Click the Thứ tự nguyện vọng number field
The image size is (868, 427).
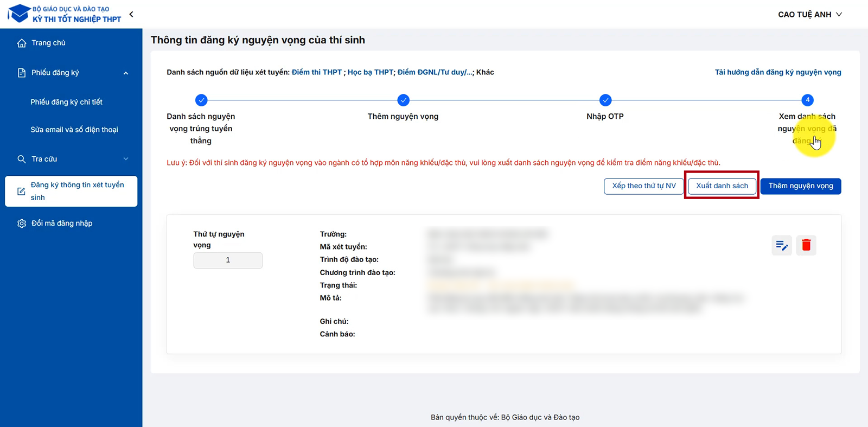pos(228,260)
